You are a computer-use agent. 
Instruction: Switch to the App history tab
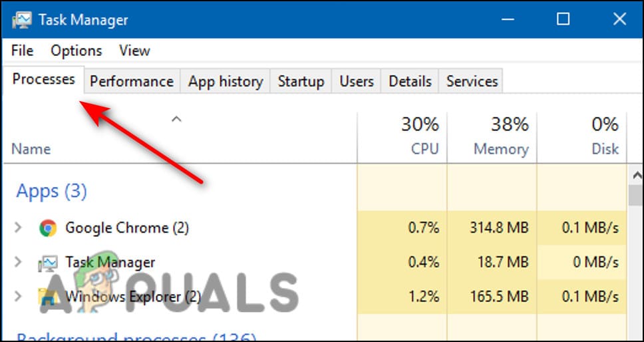click(226, 81)
